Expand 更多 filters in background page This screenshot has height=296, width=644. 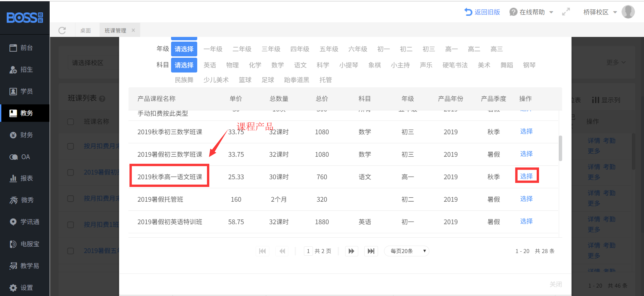click(616, 62)
